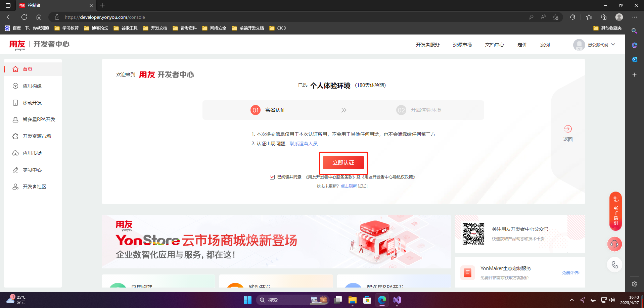The width and height of the screenshot is (644, 308).
Task: Open the Edge sidebar settings gear
Action: [x=634, y=284]
